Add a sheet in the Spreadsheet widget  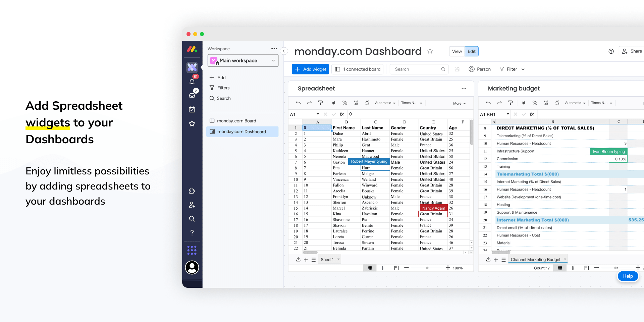[x=306, y=260]
